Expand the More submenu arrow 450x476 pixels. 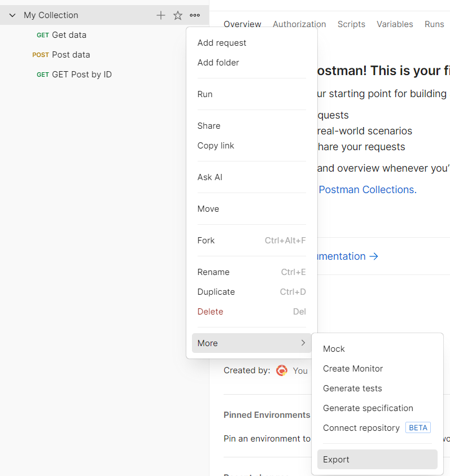coord(303,343)
